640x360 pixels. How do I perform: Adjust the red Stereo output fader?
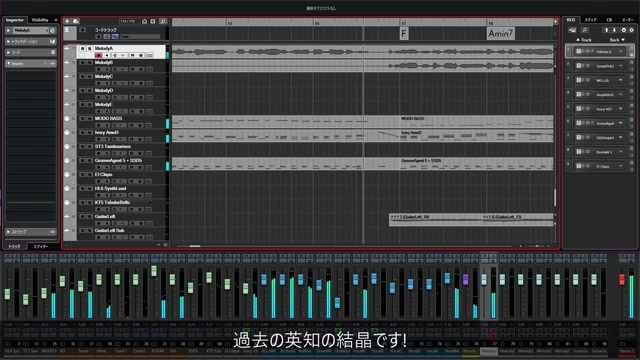[622, 280]
